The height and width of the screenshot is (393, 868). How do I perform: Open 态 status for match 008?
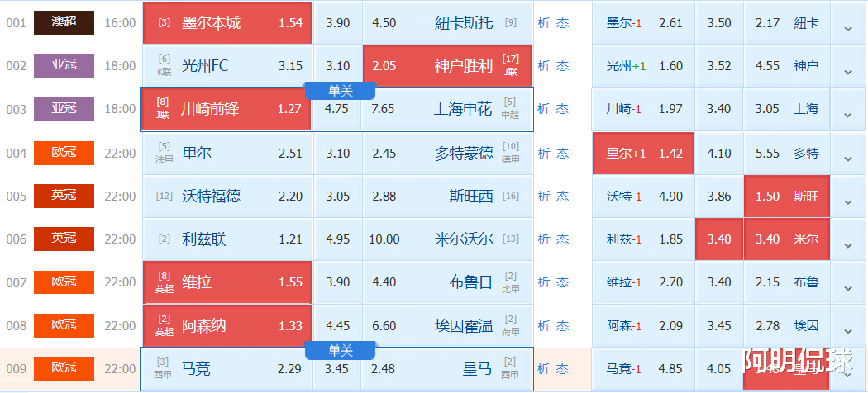point(563,325)
